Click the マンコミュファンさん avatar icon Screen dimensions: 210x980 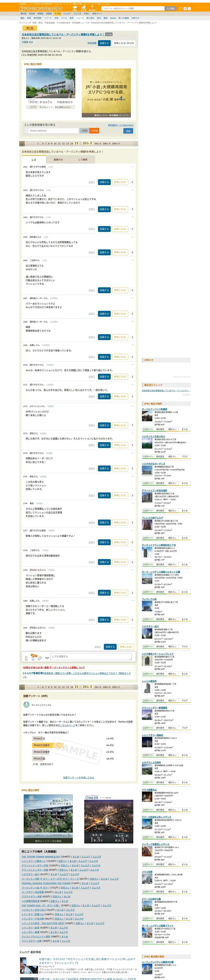tap(27, 705)
